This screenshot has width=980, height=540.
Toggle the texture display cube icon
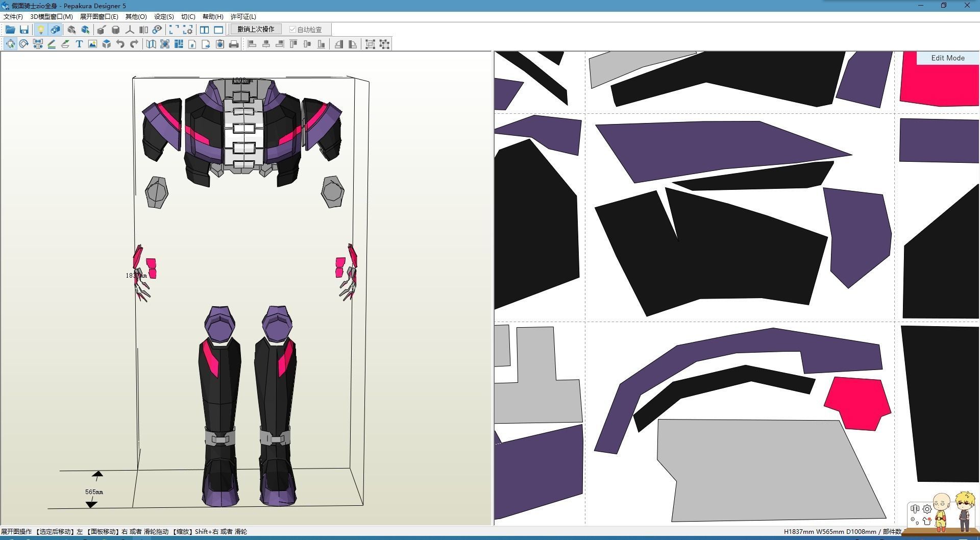[x=55, y=30]
